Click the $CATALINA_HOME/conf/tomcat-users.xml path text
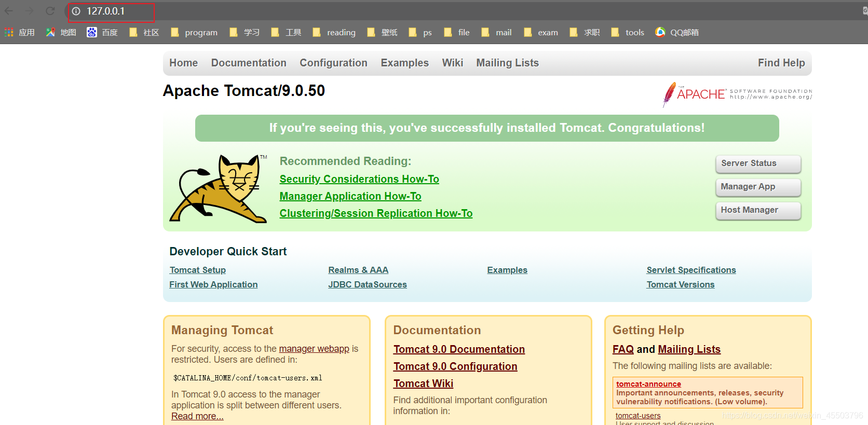Image resolution: width=868 pixels, height=425 pixels. coord(248,378)
